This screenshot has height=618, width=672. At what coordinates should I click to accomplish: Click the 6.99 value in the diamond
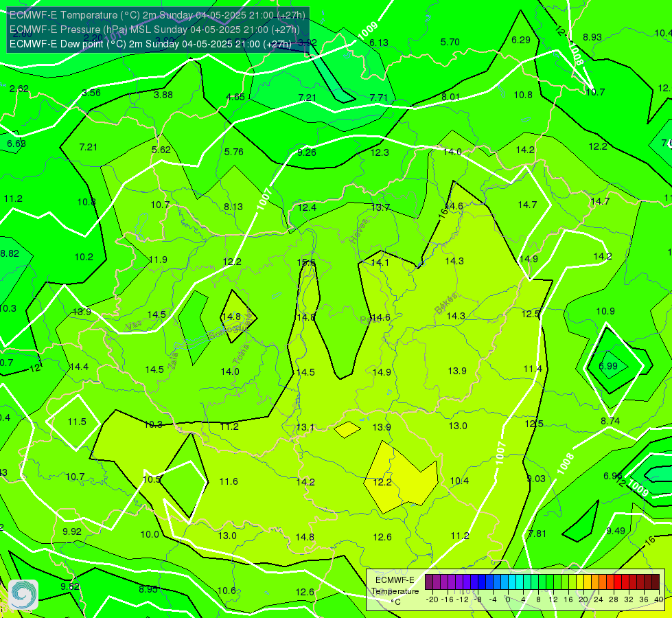(608, 366)
